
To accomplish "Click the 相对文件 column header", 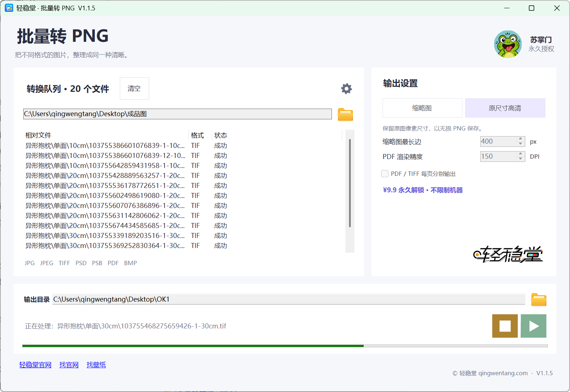I will [106, 135].
